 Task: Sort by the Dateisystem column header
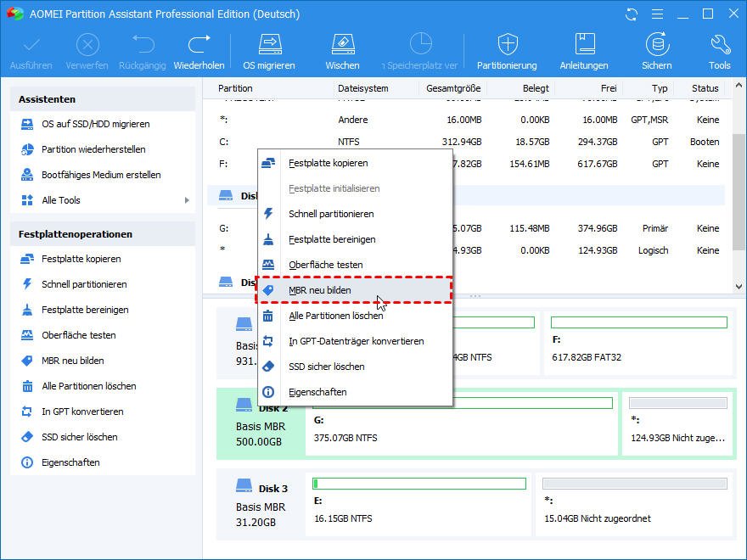pyautogui.click(x=363, y=88)
